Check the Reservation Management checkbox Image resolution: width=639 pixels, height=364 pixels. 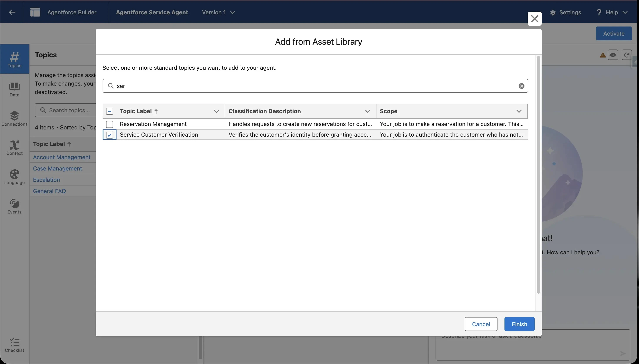click(109, 124)
